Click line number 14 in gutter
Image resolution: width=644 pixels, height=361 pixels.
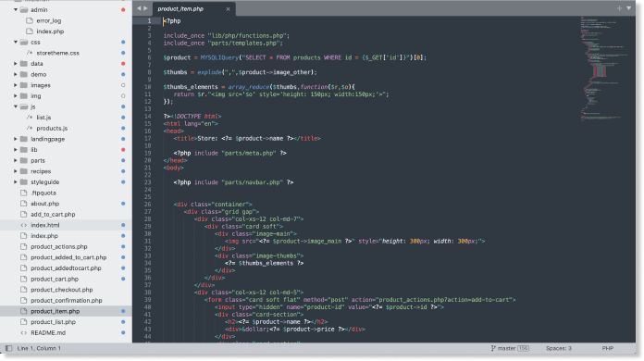coord(148,117)
